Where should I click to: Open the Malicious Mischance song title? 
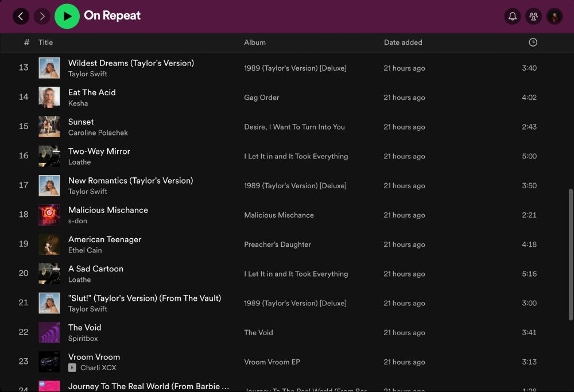click(x=108, y=210)
